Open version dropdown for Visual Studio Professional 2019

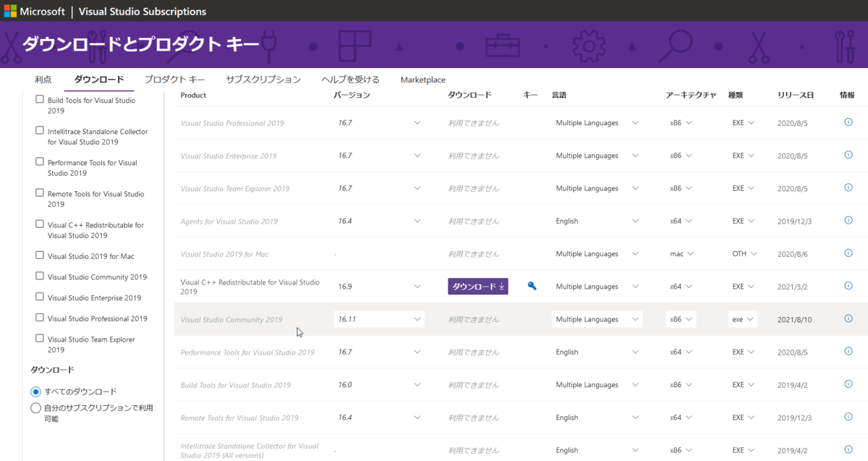tap(379, 123)
